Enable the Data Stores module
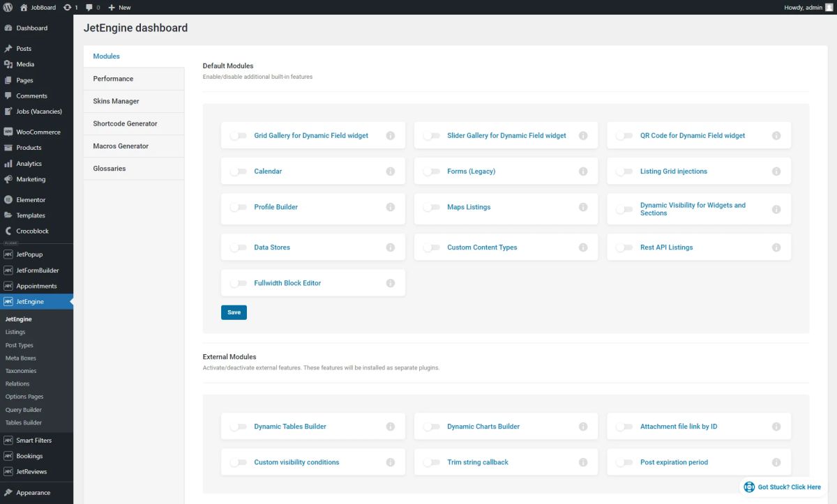Viewport: 837px width, 504px height. click(x=239, y=247)
